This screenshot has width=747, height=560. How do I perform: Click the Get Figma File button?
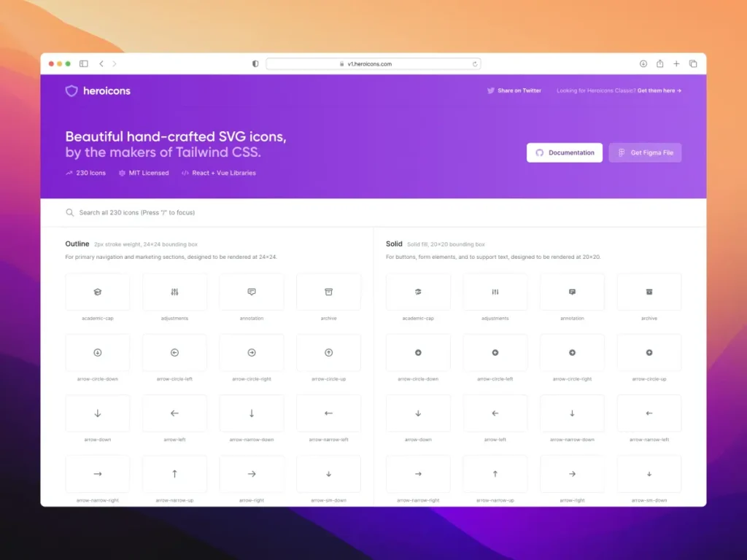click(645, 152)
